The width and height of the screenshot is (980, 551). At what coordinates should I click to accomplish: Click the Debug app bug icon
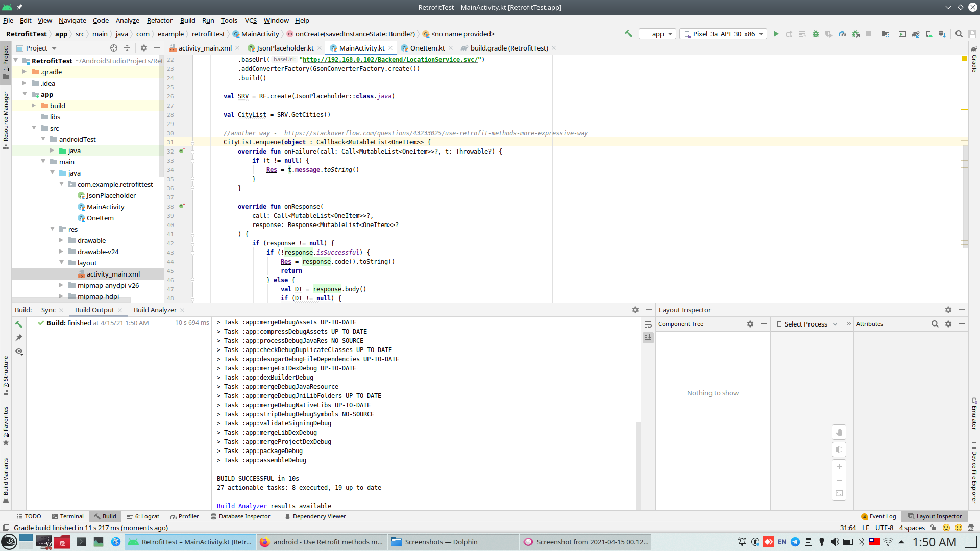click(x=816, y=34)
